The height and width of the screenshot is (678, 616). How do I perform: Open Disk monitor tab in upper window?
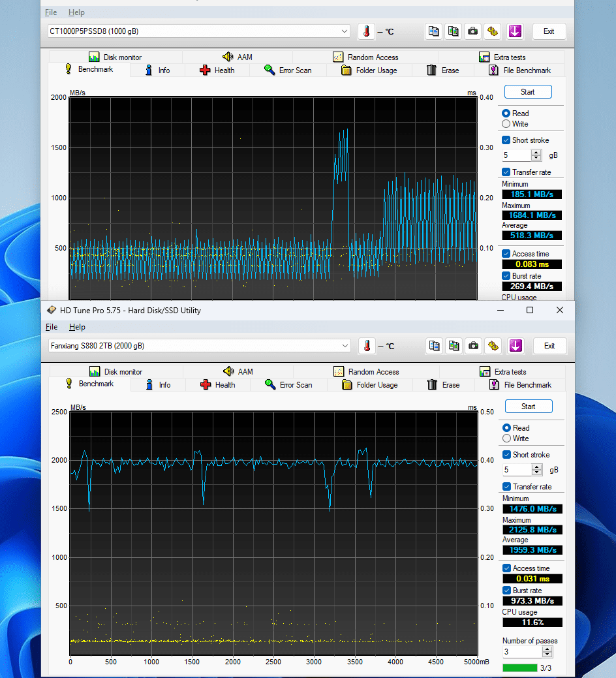[115, 57]
